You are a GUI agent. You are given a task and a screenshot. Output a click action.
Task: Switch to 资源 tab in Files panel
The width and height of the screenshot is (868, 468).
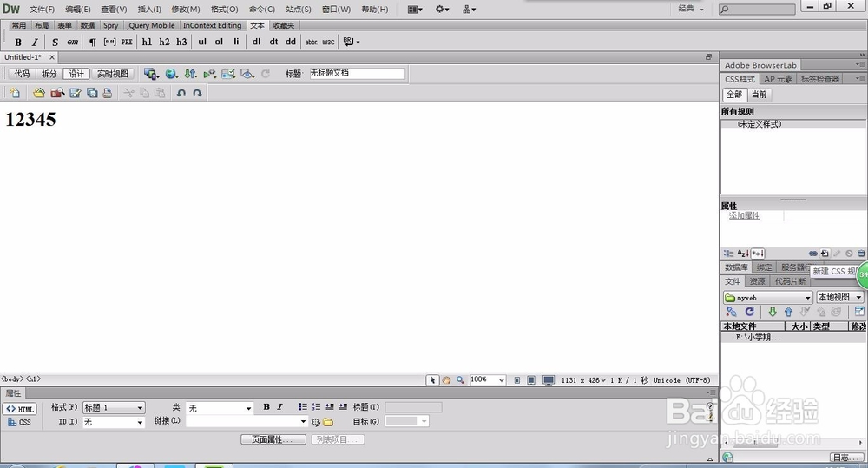coord(757,281)
